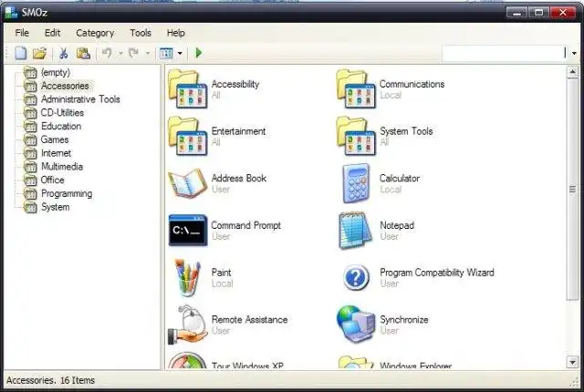Select the Games category
The image size is (584, 392).
pos(55,139)
